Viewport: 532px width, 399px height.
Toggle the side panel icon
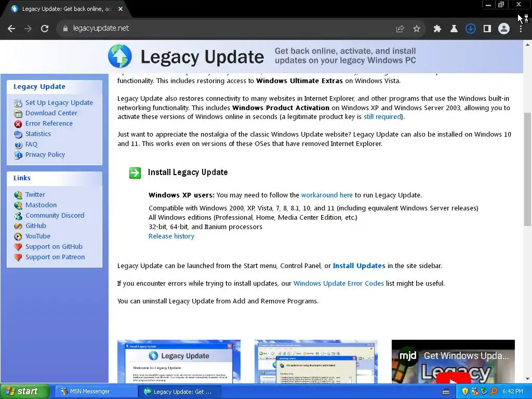tap(487, 29)
